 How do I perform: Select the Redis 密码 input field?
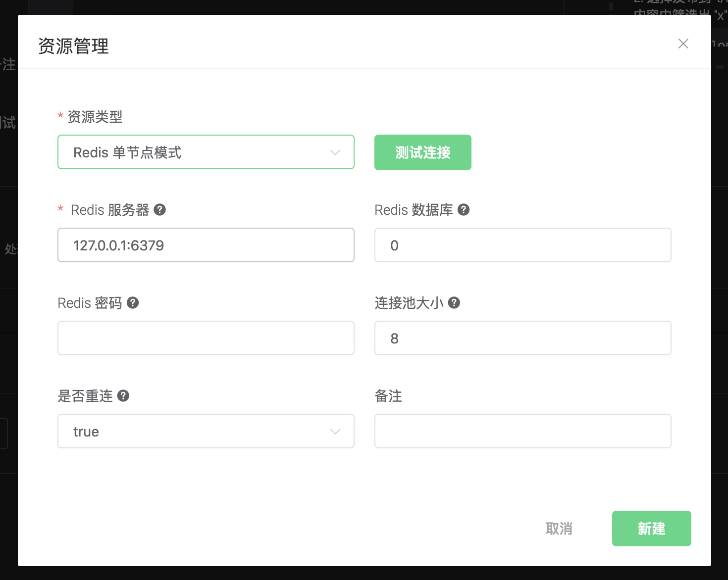coord(206,338)
